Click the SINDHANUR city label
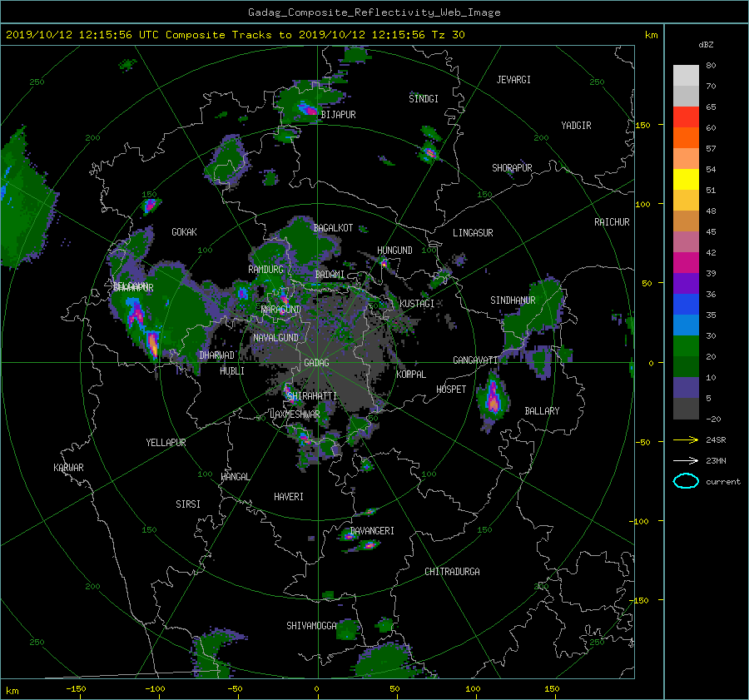Viewport: 749px width, 700px height. [x=513, y=300]
